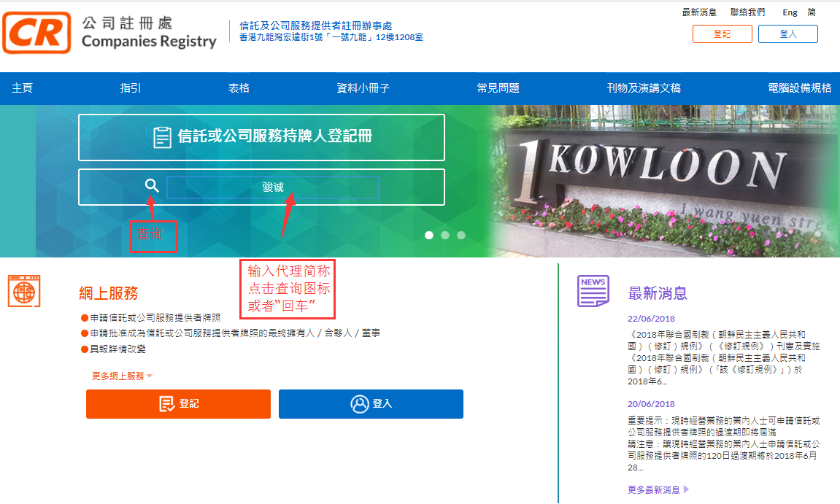Click the magnifying glass search icon
The image size is (840, 504).
tap(152, 186)
